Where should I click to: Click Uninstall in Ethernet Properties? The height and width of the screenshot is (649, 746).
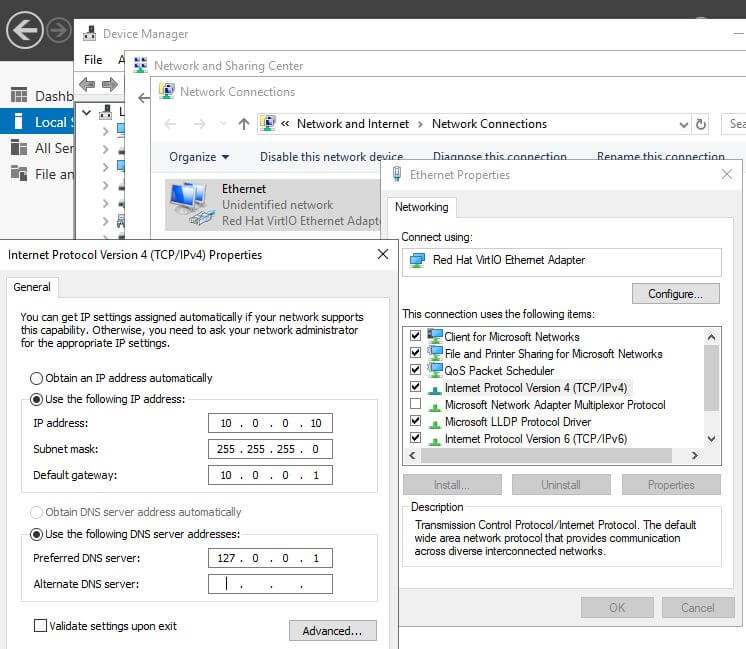561,485
